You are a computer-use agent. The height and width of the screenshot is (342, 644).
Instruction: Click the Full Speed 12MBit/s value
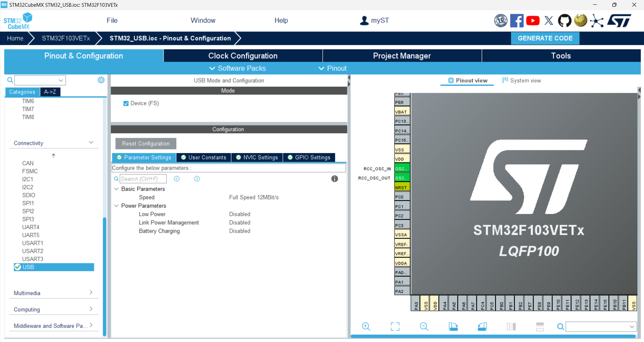254,197
